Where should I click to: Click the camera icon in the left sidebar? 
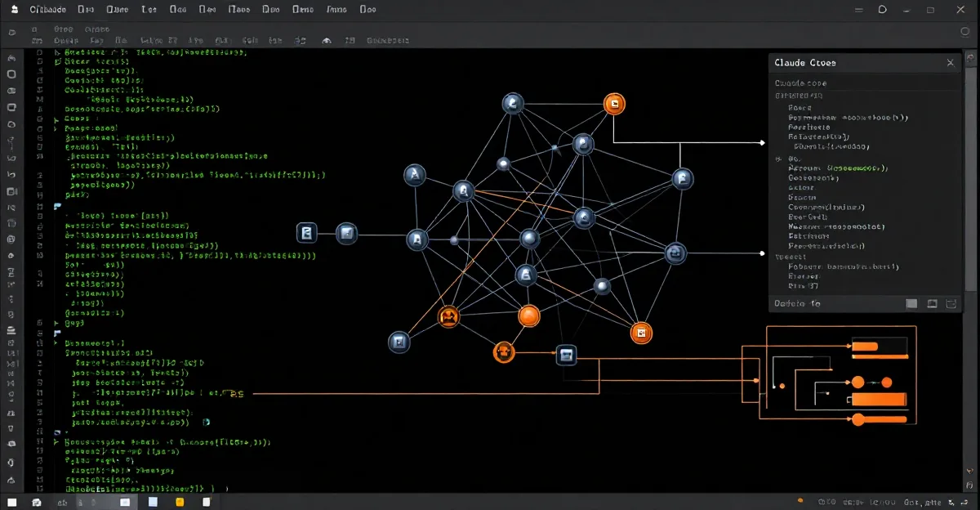11,191
